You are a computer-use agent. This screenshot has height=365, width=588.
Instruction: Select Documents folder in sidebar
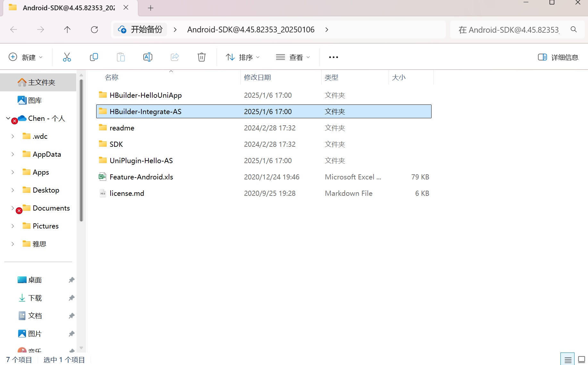tap(51, 208)
